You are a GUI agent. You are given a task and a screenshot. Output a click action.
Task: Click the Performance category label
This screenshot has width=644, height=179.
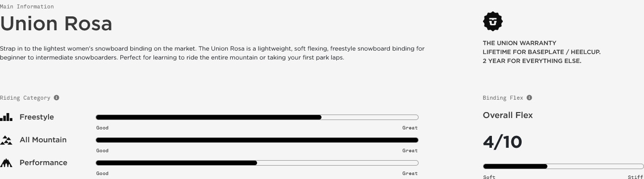pos(44,163)
